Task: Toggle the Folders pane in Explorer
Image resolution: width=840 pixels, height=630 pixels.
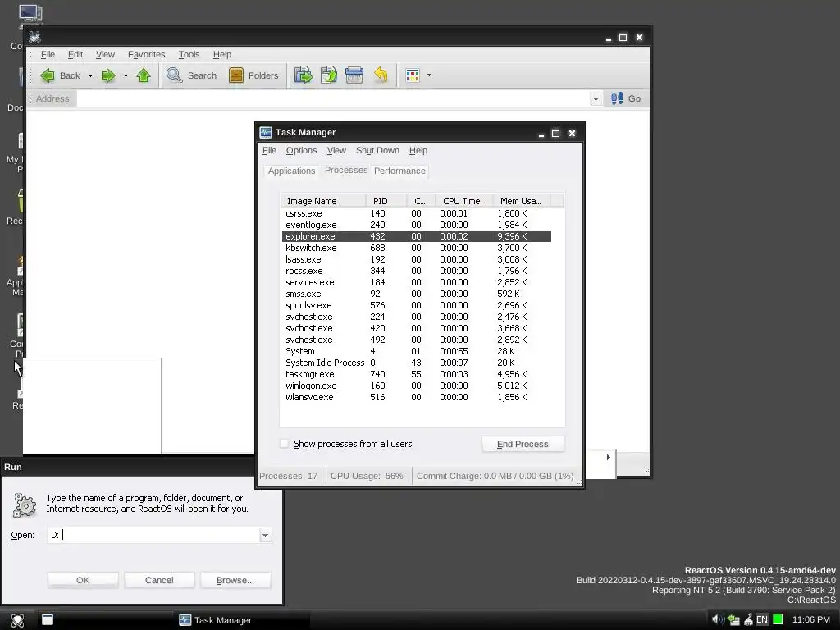Action: 253,75
